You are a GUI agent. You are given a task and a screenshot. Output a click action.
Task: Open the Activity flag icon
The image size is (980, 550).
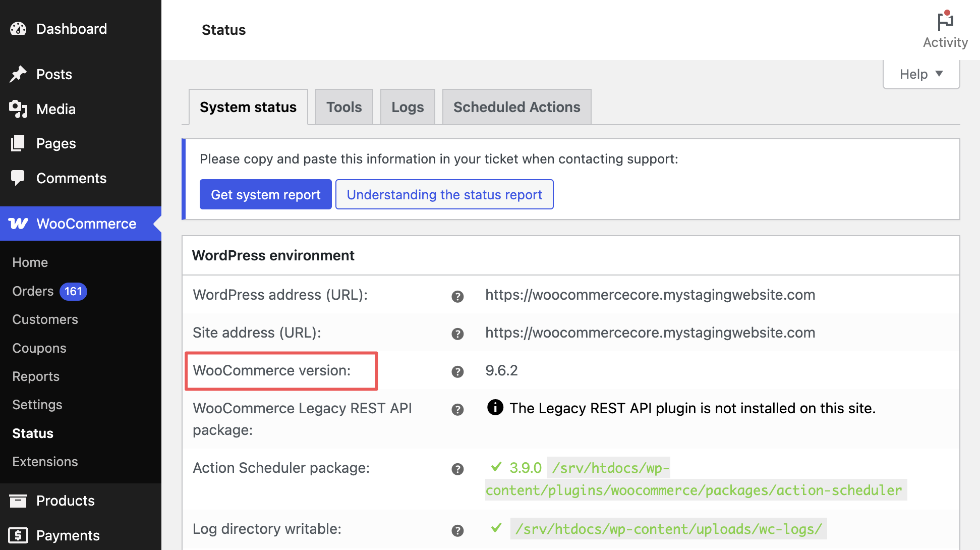coord(945,22)
